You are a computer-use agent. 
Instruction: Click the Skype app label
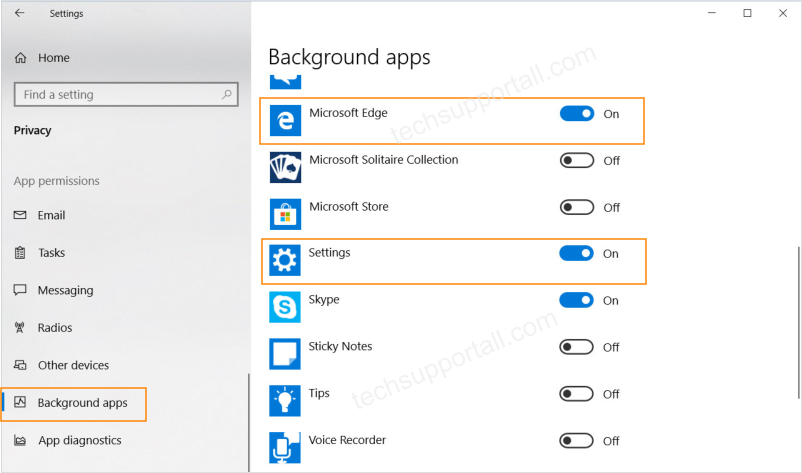pos(324,300)
